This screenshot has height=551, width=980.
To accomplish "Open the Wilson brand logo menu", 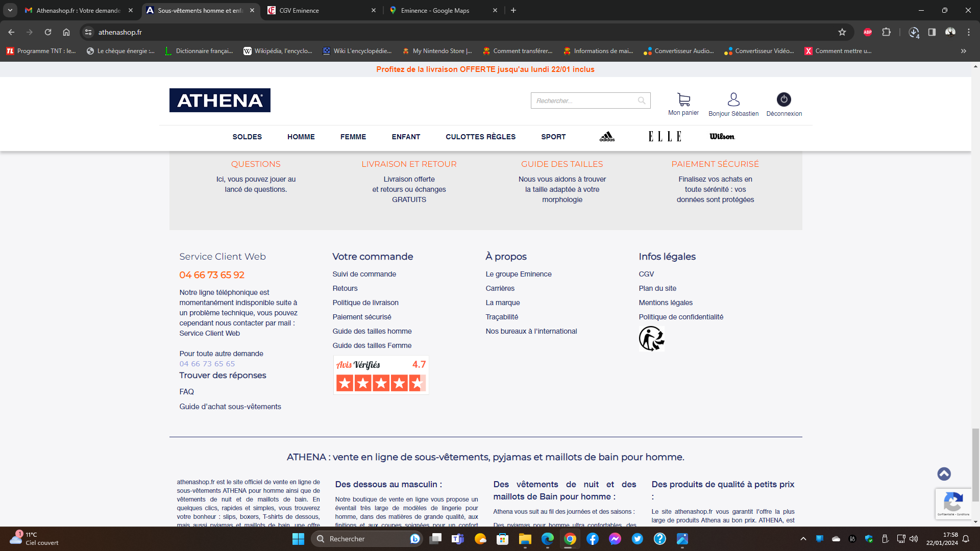I will pyautogui.click(x=722, y=137).
